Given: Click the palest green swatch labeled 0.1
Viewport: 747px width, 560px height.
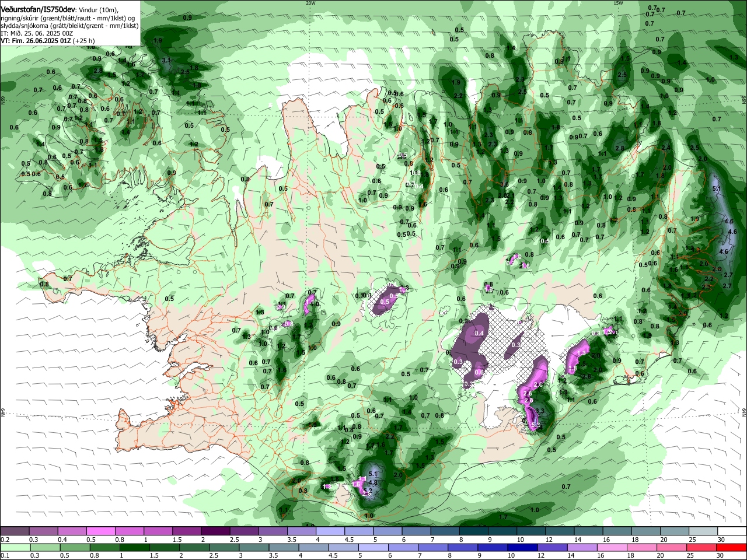Looking at the screenshot, I should 15,547.
